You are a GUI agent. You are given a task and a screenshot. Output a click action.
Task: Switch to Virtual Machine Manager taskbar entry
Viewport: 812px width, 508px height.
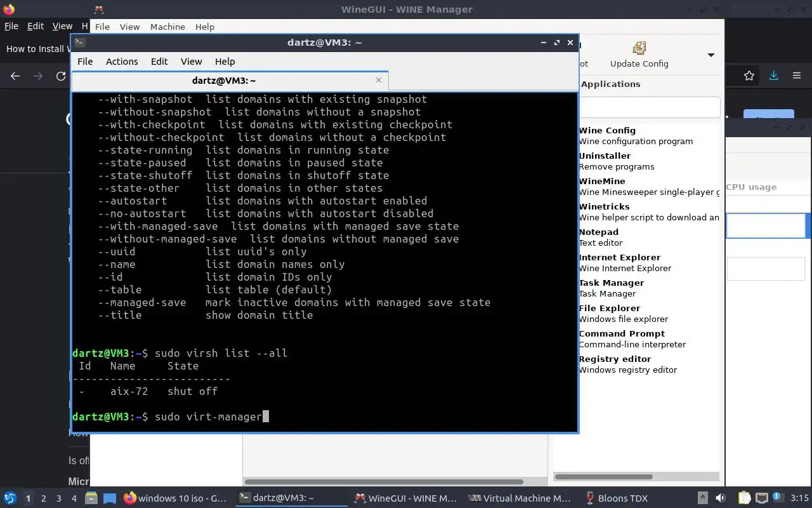coord(520,498)
